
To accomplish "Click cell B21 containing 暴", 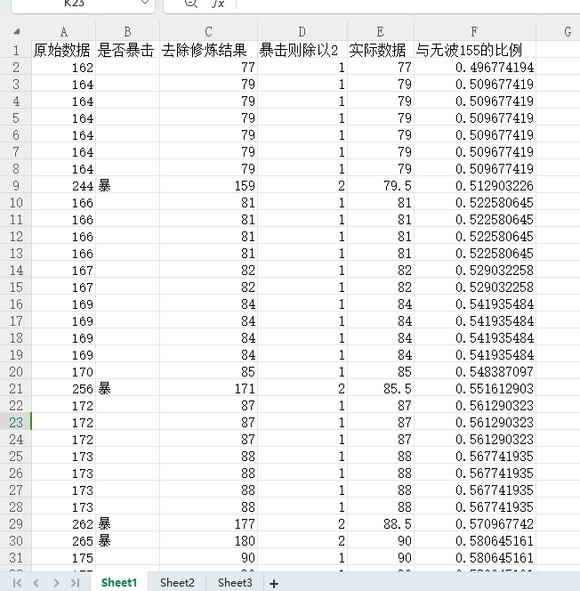I will click(x=127, y=389).
